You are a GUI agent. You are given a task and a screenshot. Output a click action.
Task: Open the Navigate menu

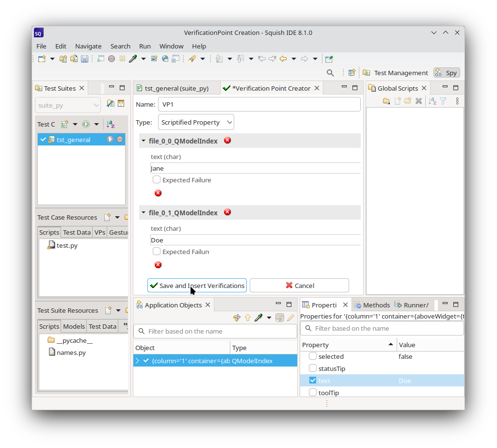pos(88,46)
